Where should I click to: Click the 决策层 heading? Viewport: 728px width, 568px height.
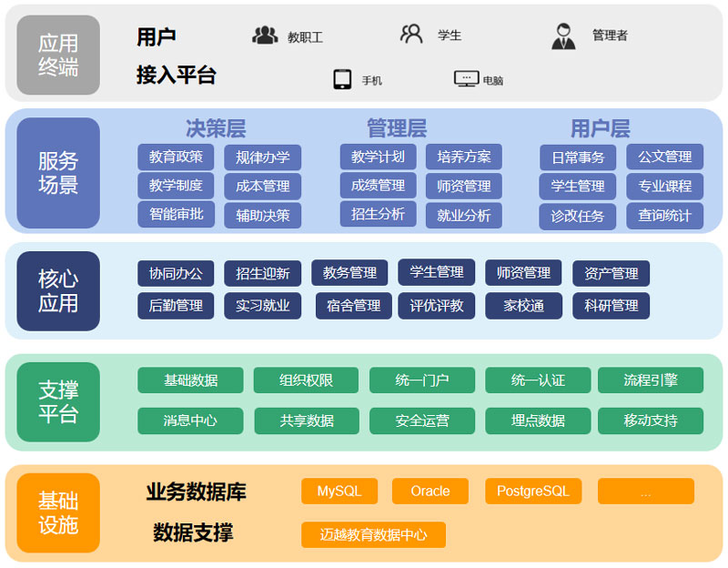click(x=216, y=128)
